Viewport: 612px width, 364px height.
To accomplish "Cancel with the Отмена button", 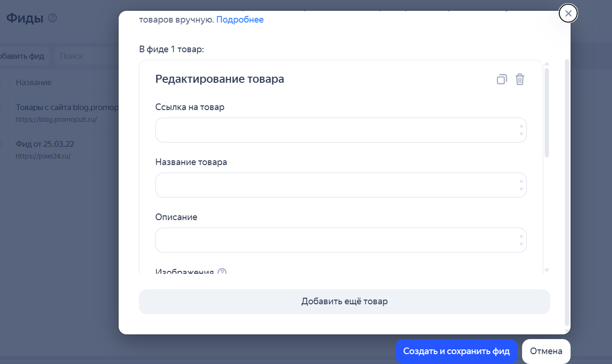I will (x=546, y=351).
